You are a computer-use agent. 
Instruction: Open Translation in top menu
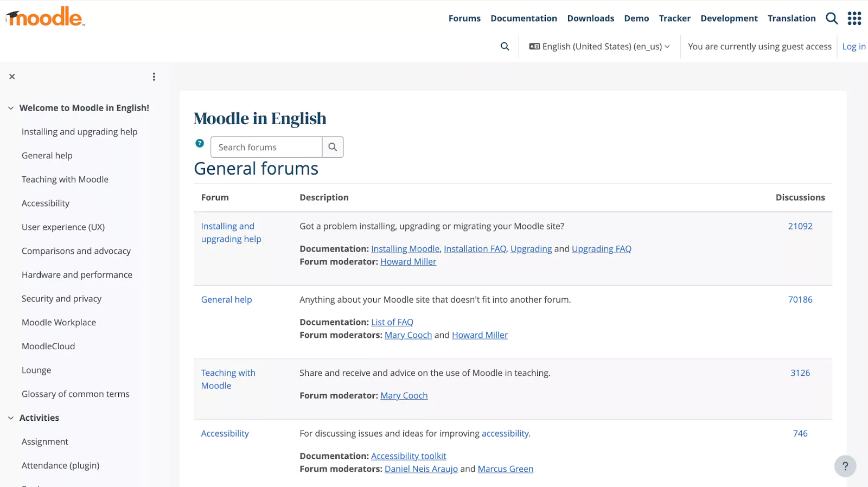tap(792, 18)
